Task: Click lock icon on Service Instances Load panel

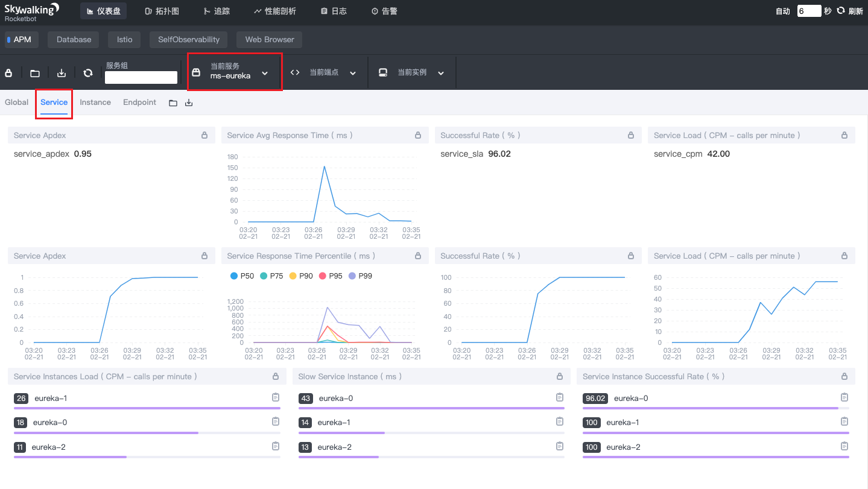Action: (276, 377)
